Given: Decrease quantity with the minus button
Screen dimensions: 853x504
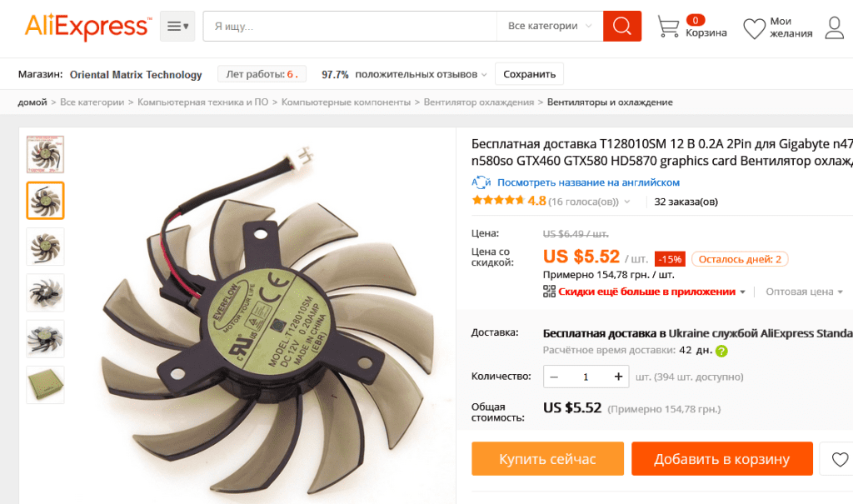Looking at the screenshot, I should (554, 377).
